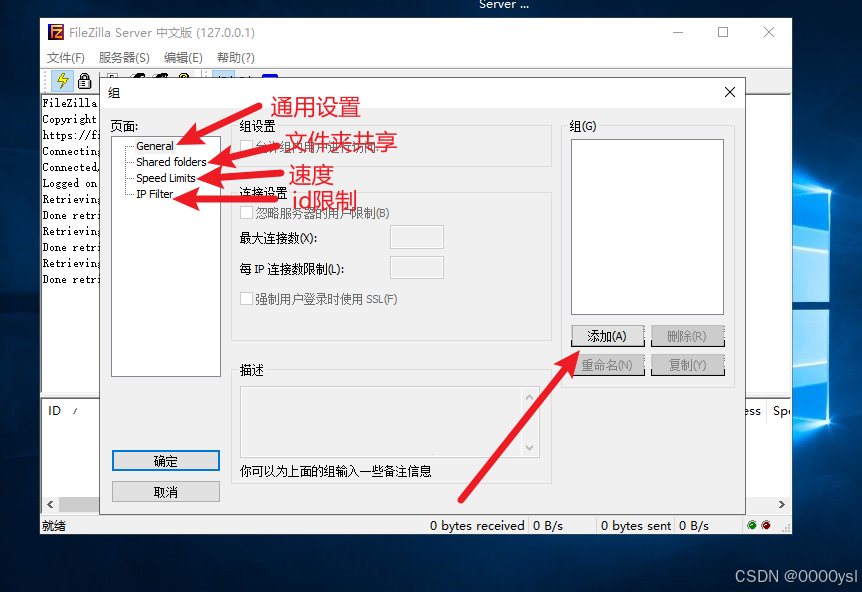The width and height of the screenshot is (862, 592).
Task: Click '0 bytes received' in status bar
Action: coord(477,526)
